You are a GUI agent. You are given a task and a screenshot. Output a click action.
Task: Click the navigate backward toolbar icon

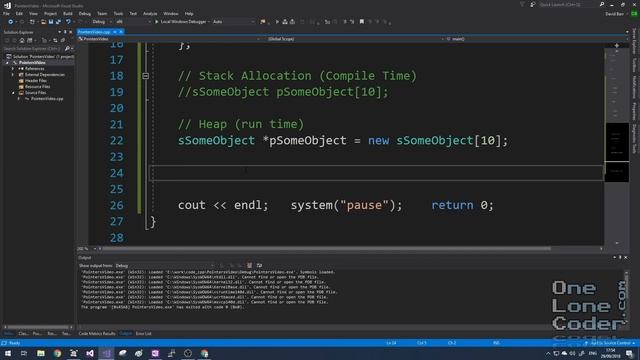point(11,22)
